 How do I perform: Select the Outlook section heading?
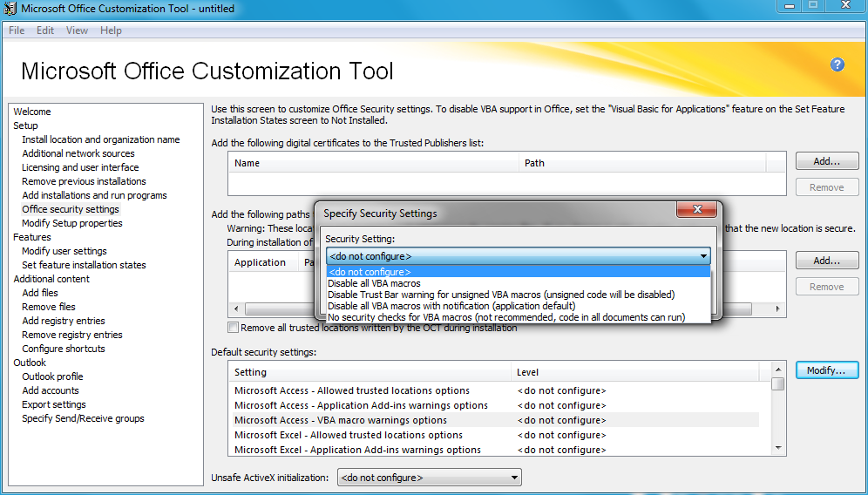pyautogui.click(x=30, y=363)
